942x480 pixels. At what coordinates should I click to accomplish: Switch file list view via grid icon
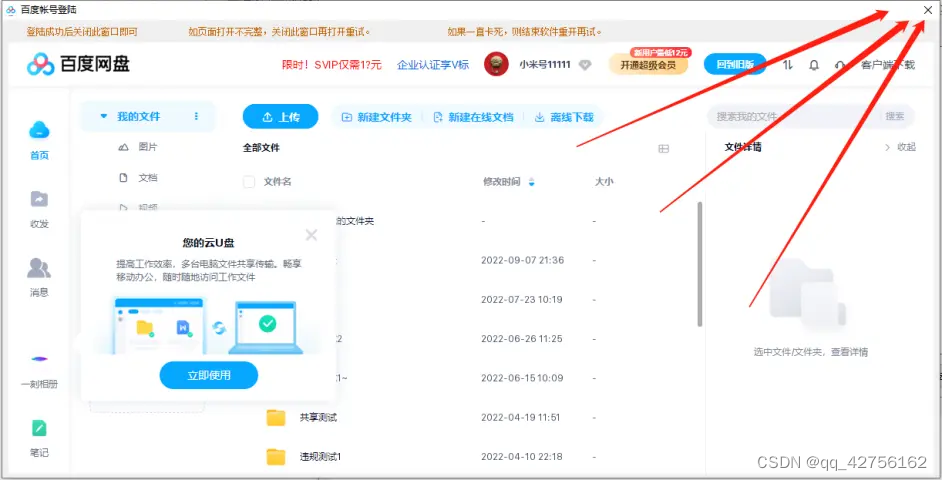pos(664,148)
